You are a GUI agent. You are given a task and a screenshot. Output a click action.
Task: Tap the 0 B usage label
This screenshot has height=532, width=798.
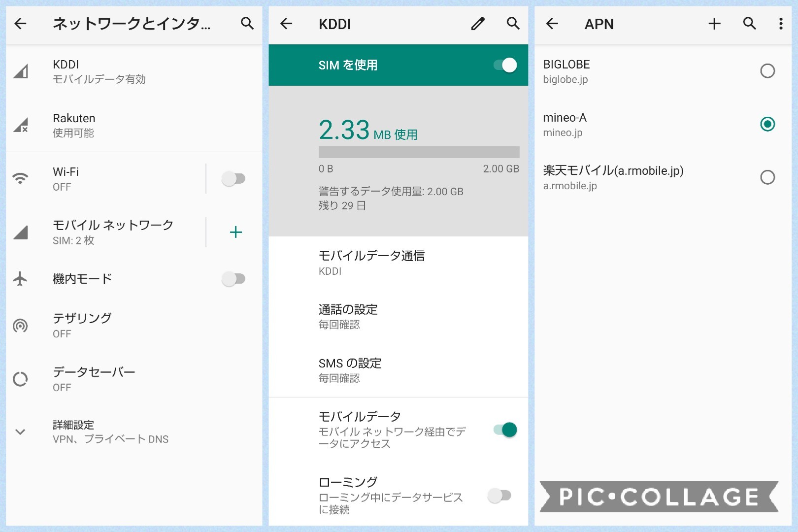click(x=326, y=169)
